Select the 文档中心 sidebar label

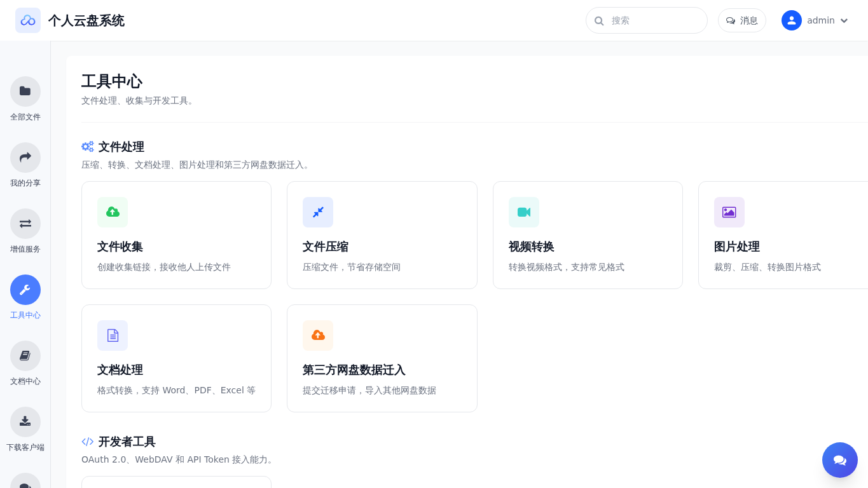pyautogui.click(x=25, y=381)
